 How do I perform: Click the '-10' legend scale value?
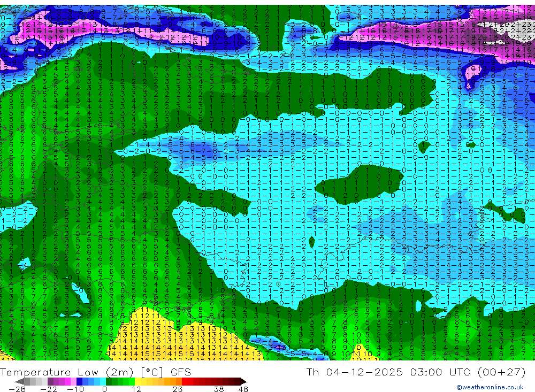[x=75, y=389]
